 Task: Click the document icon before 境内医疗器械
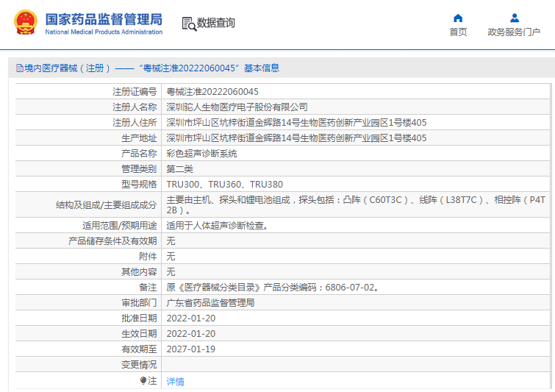point(19,68)
